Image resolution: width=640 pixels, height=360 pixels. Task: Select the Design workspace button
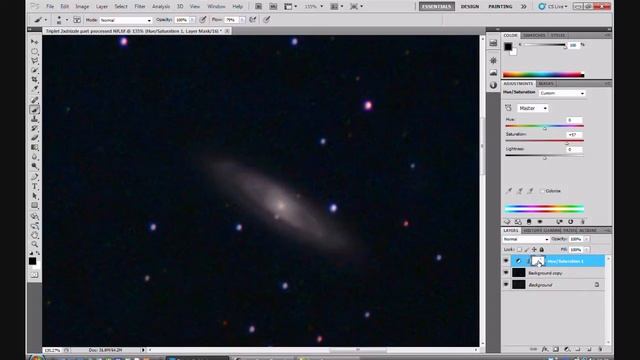point(470,7)
